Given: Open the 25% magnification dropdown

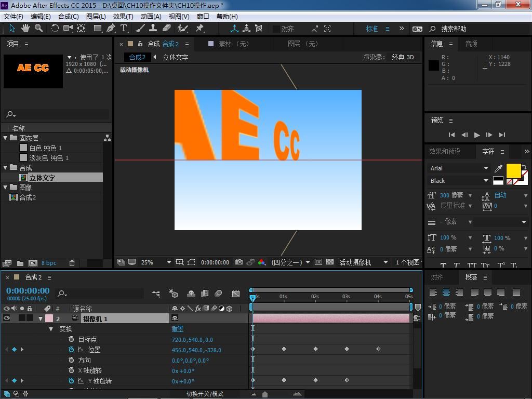Looking at the screenshot, I should click(x=156, y=262).
